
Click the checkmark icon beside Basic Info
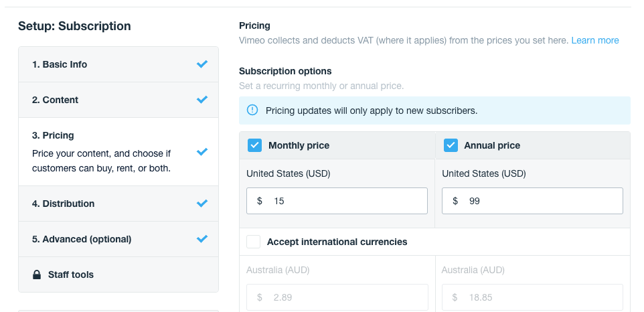(x=202, y=64)
